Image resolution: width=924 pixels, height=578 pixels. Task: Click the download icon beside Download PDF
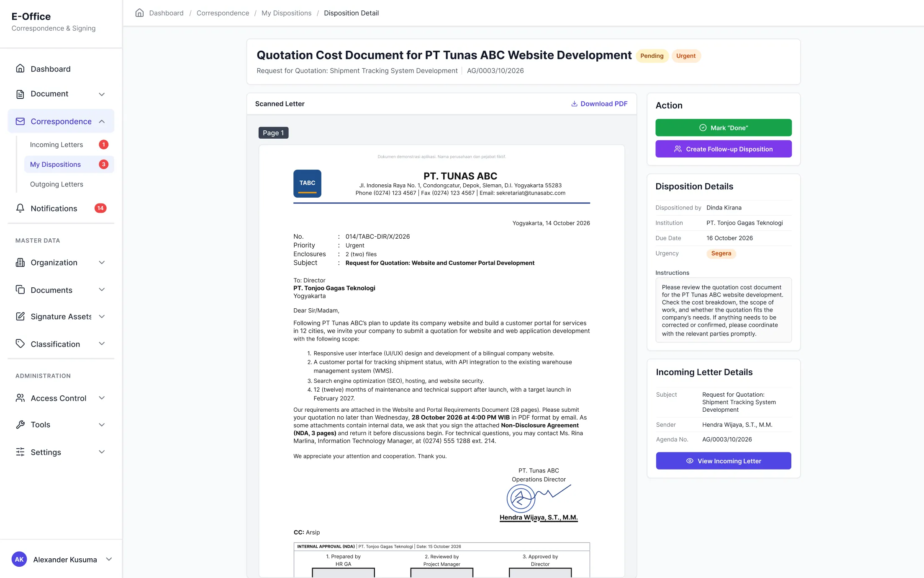tap(574, 103)
